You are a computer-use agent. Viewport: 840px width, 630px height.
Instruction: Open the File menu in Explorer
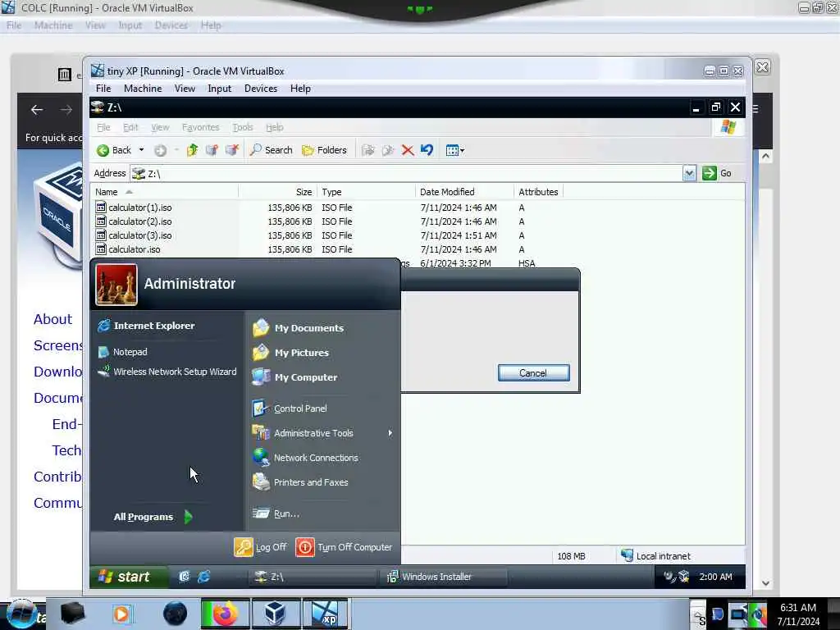click(x=103, y=127)
